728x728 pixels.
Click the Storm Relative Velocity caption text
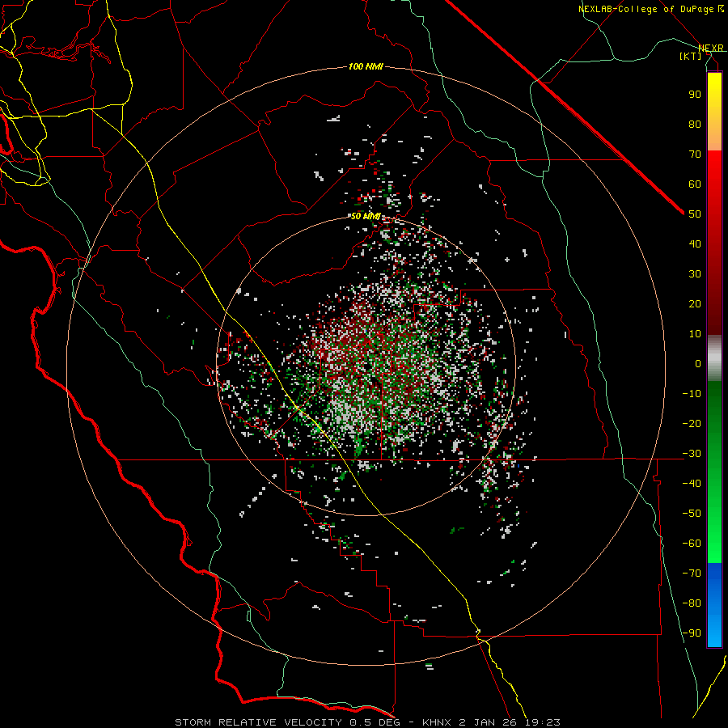point(367,722)
